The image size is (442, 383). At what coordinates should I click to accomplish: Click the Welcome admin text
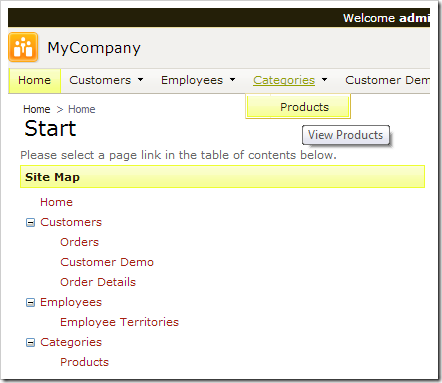(x=386, y=18)
